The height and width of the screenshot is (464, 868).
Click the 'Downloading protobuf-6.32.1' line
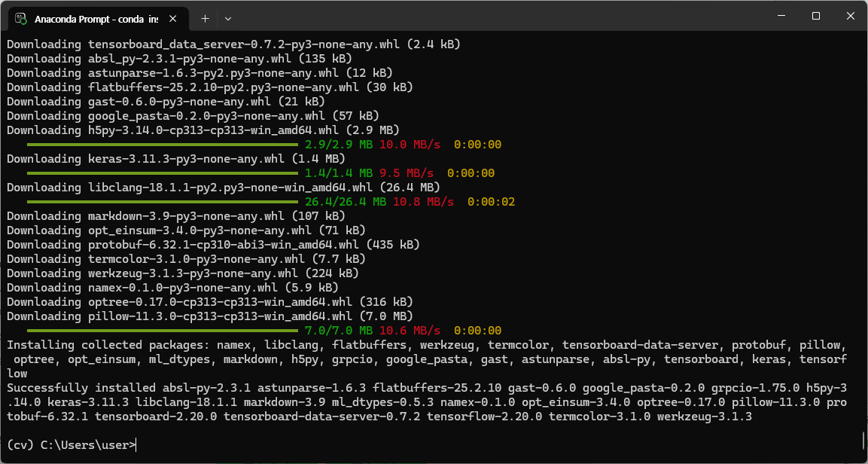[x=214, y=244]
